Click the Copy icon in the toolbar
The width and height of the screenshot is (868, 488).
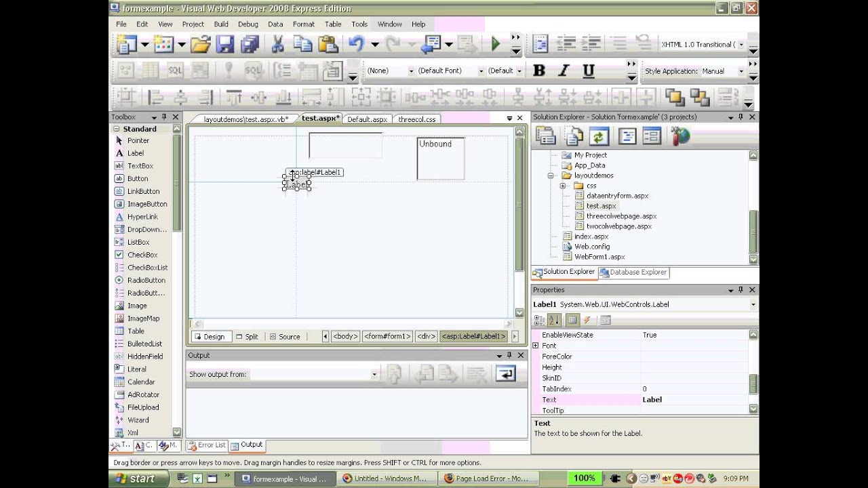click(302, 45)
